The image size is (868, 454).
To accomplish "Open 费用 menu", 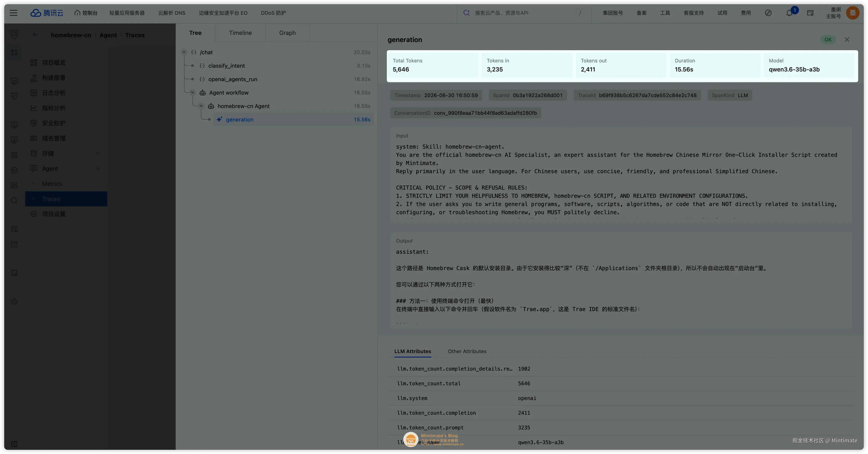I will [746, 13].
